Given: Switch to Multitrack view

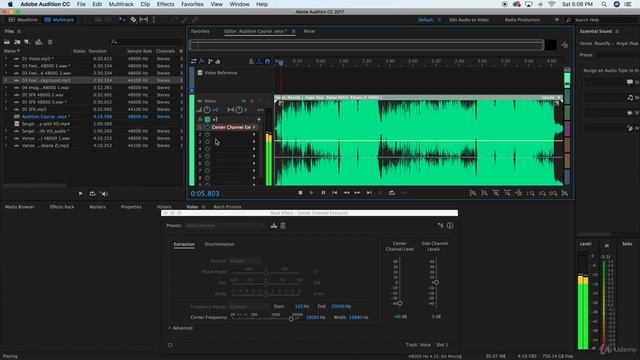Looking at the screenshot, I should tap(60, 20).
